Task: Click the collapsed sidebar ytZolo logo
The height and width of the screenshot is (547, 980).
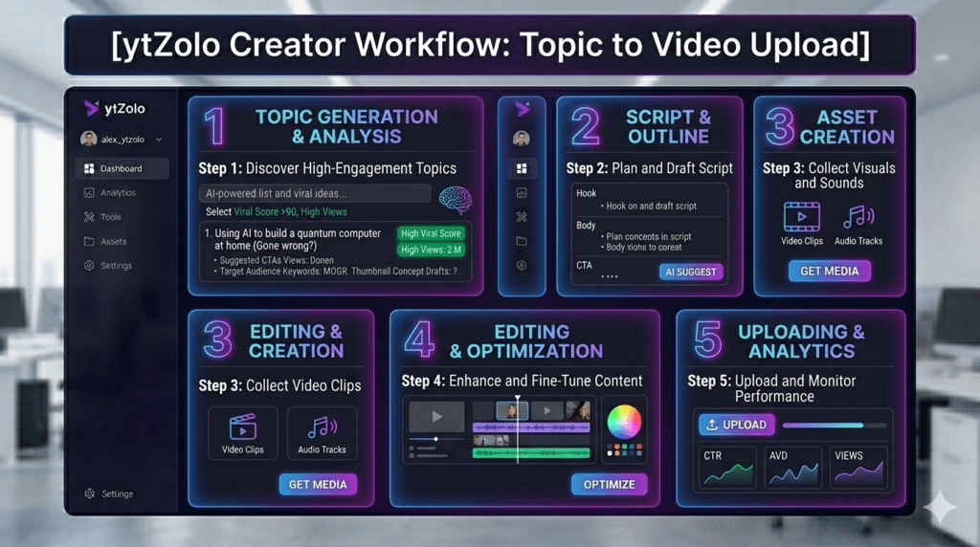Action: (522, 109)
